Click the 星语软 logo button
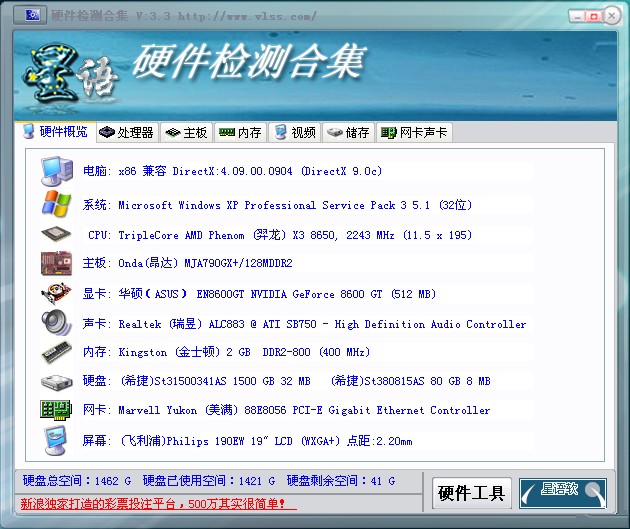Screen dimensions: 630x529 point(562,493)
